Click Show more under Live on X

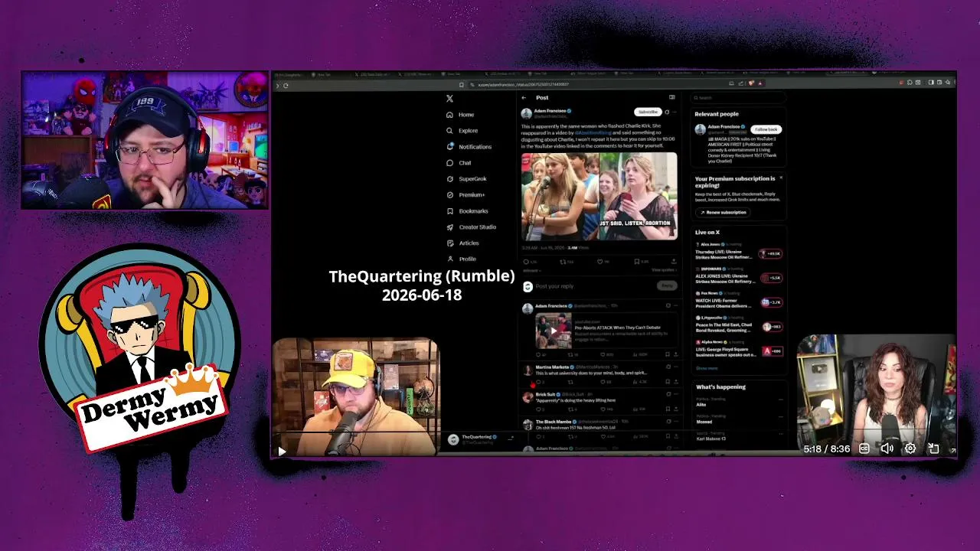tap(707, 368)
